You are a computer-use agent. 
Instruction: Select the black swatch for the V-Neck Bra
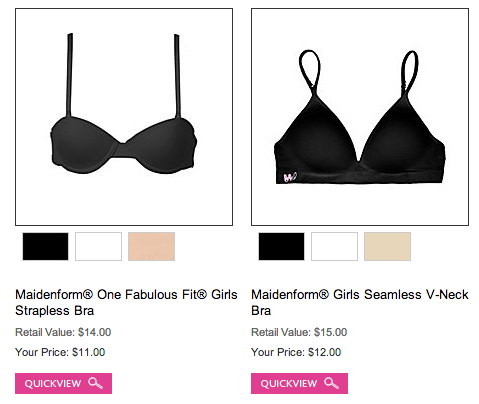281,246
